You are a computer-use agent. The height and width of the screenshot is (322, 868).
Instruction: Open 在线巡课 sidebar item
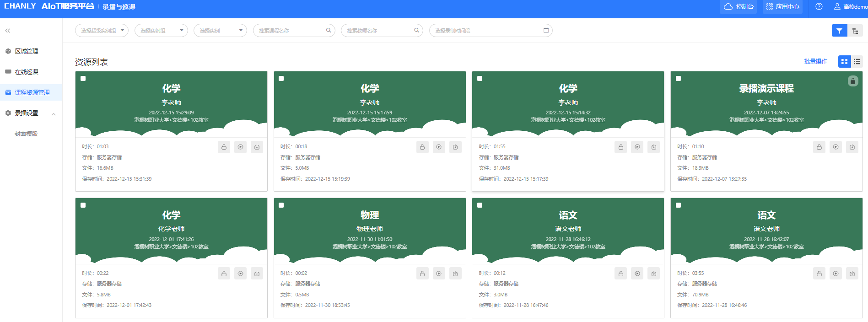point(27,72)
